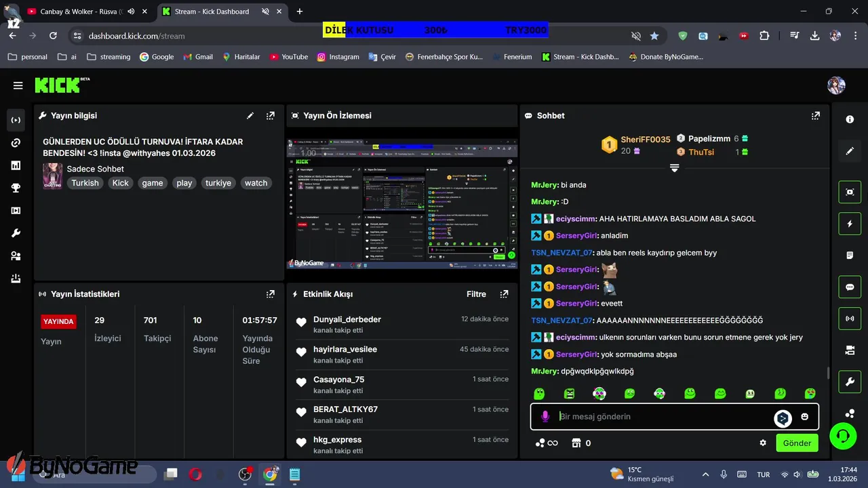Click the round arrow icon inside the chat input
This screenshot has width=868, height=488.
[x=783, y=418]
